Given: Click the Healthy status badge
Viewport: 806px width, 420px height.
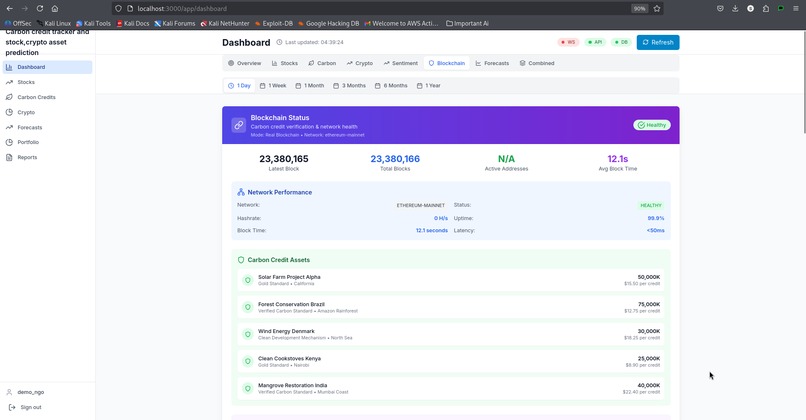Looking at the screenshot, I should (x=652, y=125).
